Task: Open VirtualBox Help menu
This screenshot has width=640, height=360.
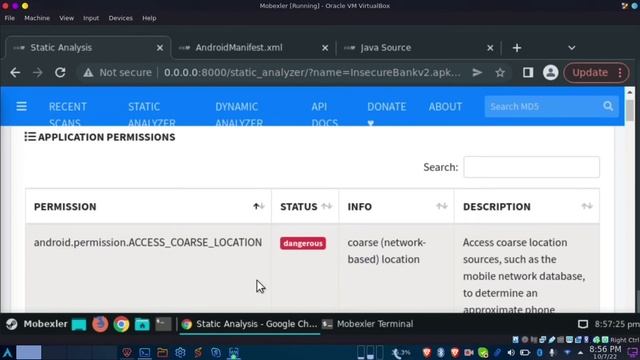Action: click(x=149, y=18)
